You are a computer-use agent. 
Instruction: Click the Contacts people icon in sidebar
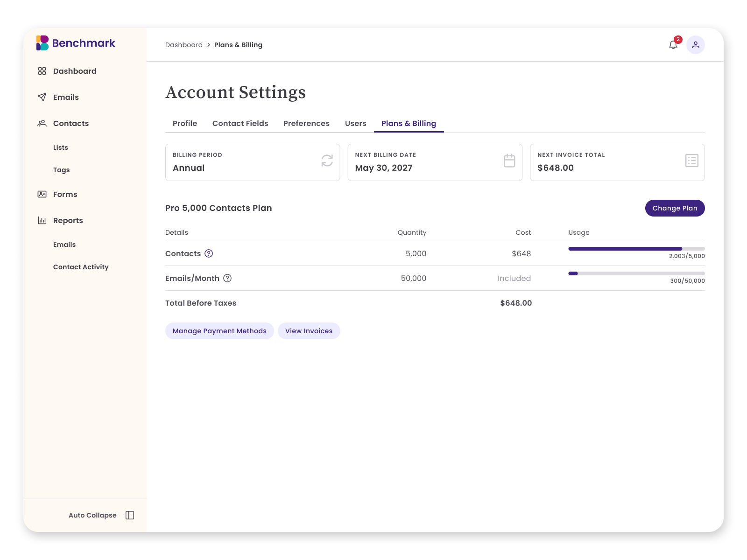coord(42,123)
